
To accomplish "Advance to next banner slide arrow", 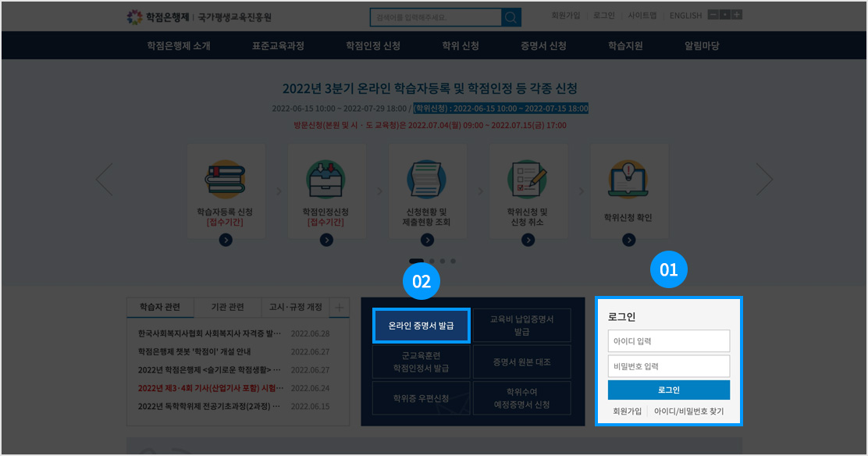I will coord(764,180).
